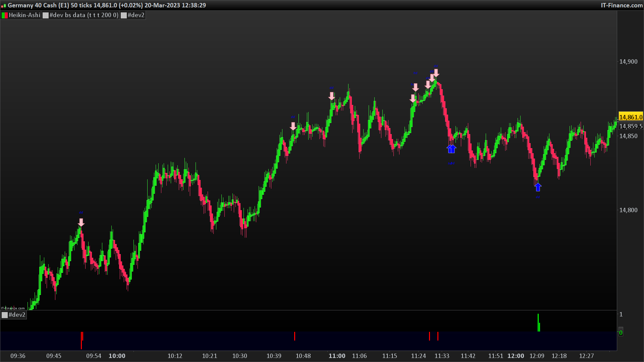The height and width of the screenshot is (362, 644).
Task: Open the Heikin-Ashi indicator label
Action: point(24,15)
